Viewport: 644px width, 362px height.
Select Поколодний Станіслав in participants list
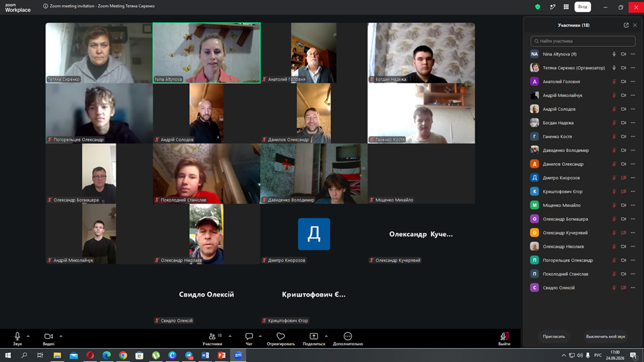click(x=583, y=273)
